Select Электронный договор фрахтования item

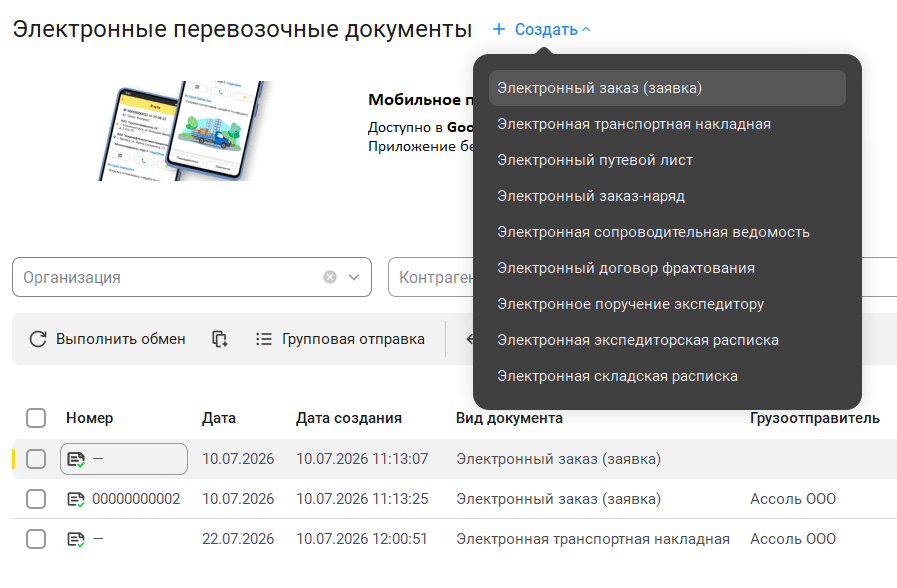(x=667, y=268)
